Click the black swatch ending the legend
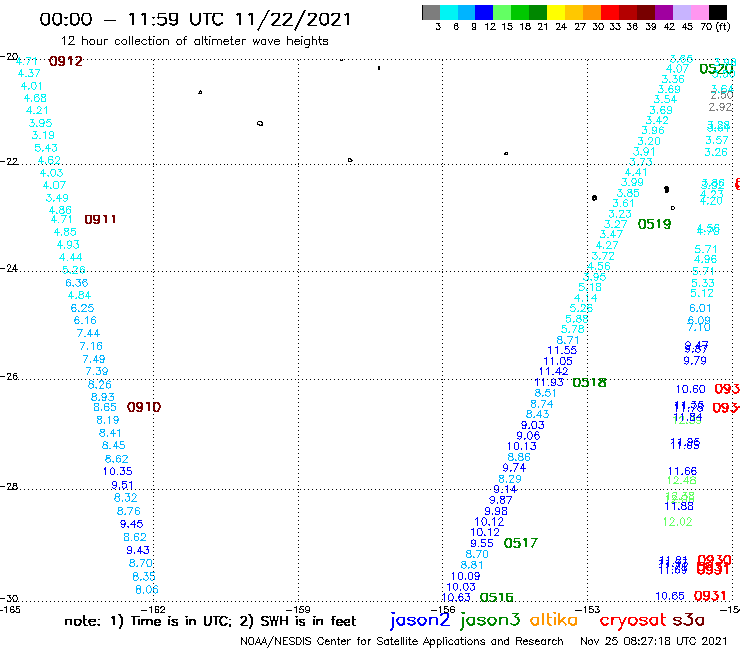The height and width of the screenshot is (650, 740). pos(718,12)
